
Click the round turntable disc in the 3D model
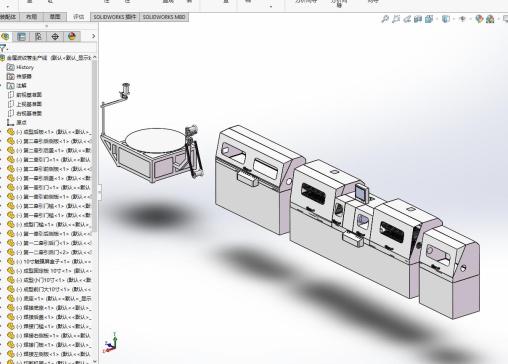pyautogui.click(x=155, y=140)
